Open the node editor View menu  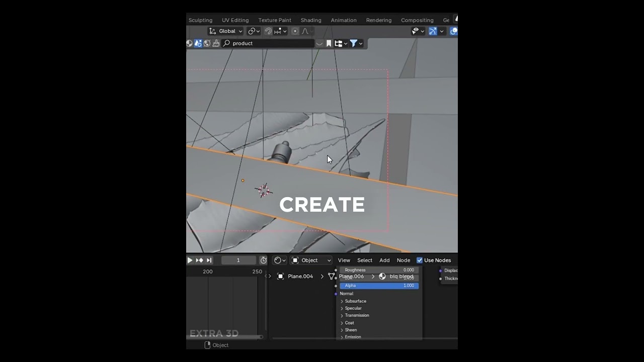pos(344,260)
